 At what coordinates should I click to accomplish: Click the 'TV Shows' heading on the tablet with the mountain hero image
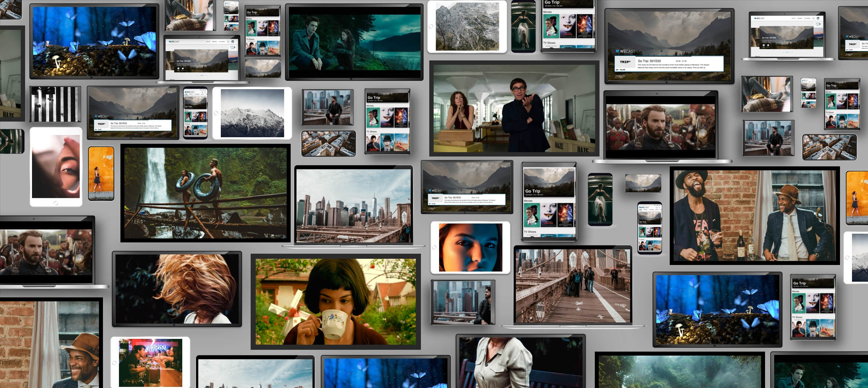[x=530, y=231]
